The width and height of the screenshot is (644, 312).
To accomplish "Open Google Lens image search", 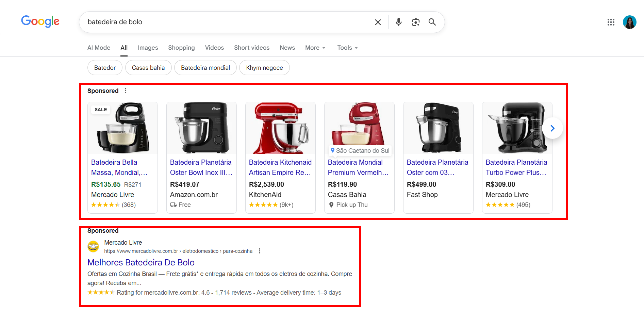I will coord(415,22).
